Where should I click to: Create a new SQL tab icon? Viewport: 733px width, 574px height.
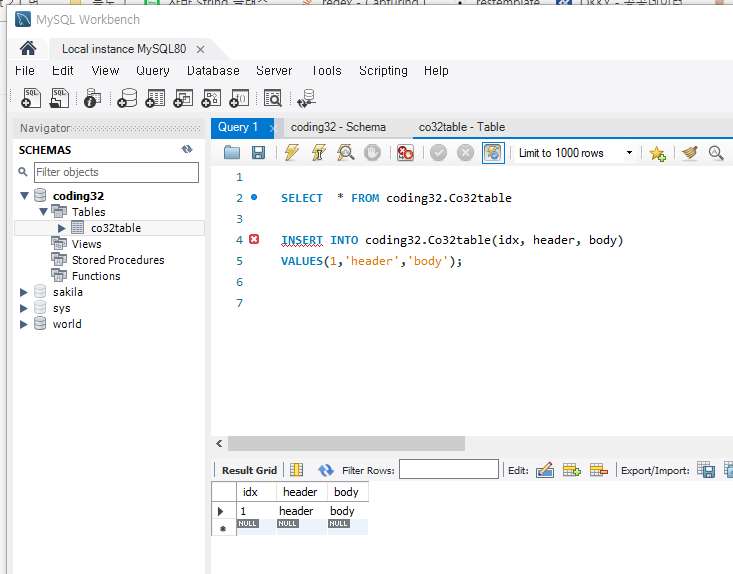coord(31,98)
